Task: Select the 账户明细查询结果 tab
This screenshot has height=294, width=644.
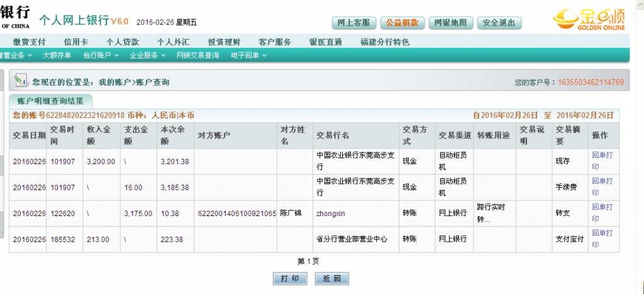Action: 50,101
